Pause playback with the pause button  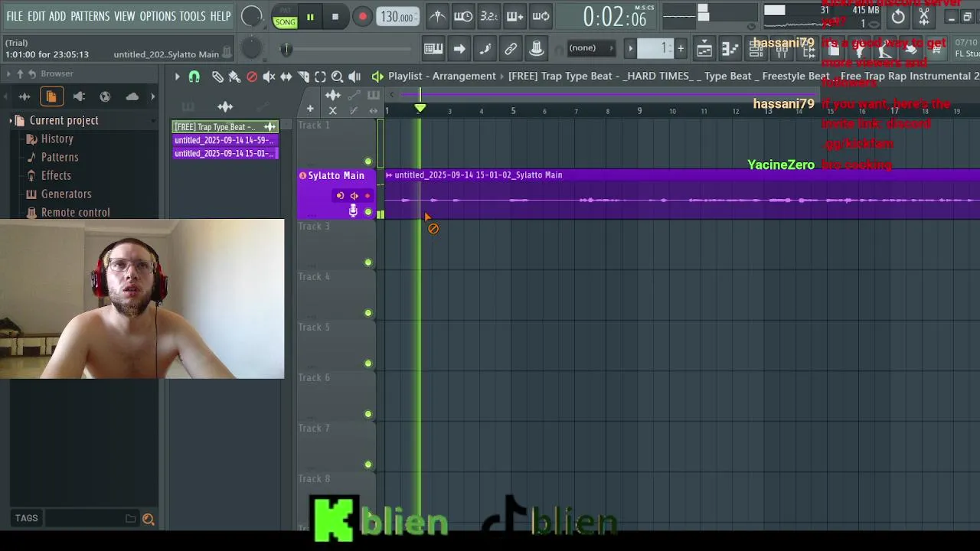(x=310, y=17)
